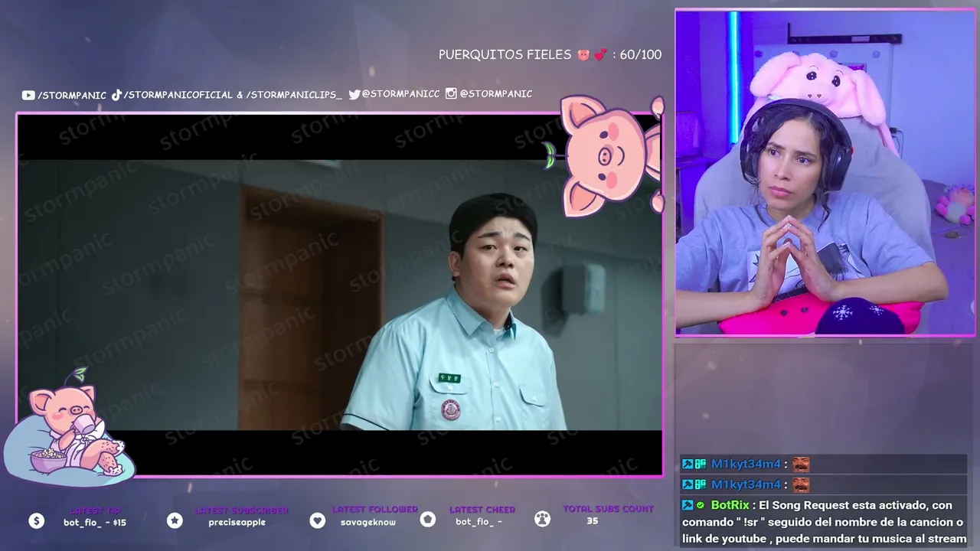Click the @STORMPANICC Twitter handle
Image resolution: width=980 pixels, height=551 pixels.
click(x=400, y=94)
